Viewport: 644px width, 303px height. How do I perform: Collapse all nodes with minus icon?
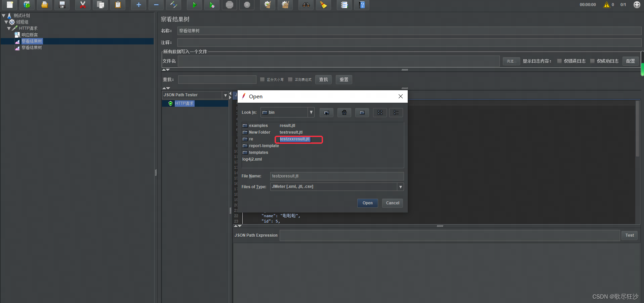point(156,5)
